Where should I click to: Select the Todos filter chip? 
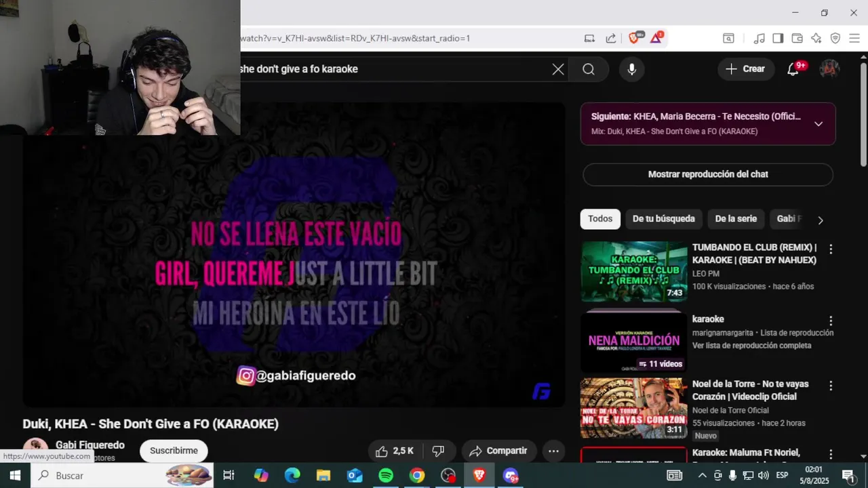(x=600, y=219)
